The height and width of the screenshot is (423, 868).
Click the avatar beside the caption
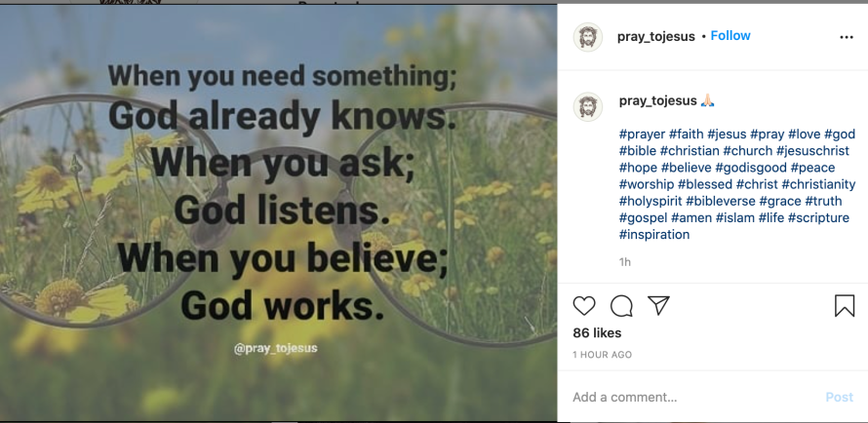(x=588, y=107)
